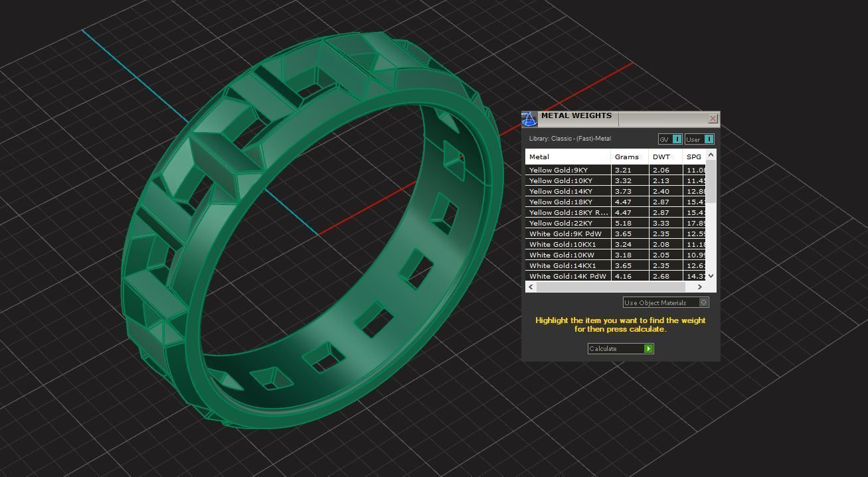The width and height of the screenshot is (868, 477).
Task: Click the Metal column header
Action: 568,157
